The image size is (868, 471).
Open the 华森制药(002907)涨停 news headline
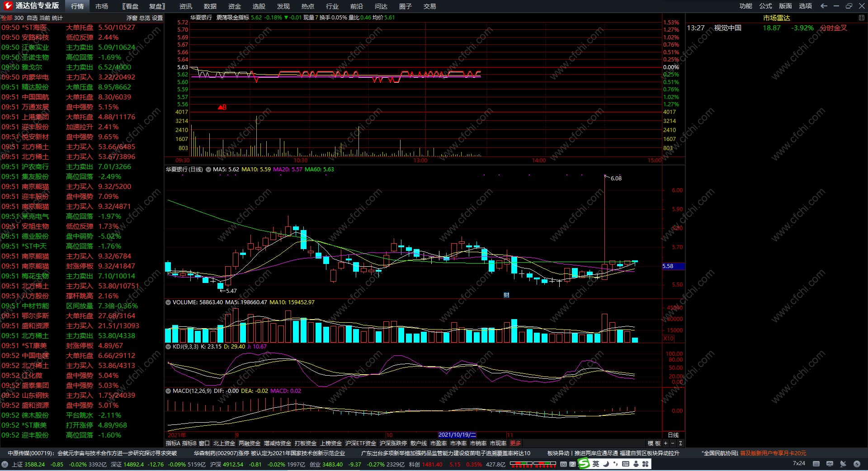tap(269, 453)
